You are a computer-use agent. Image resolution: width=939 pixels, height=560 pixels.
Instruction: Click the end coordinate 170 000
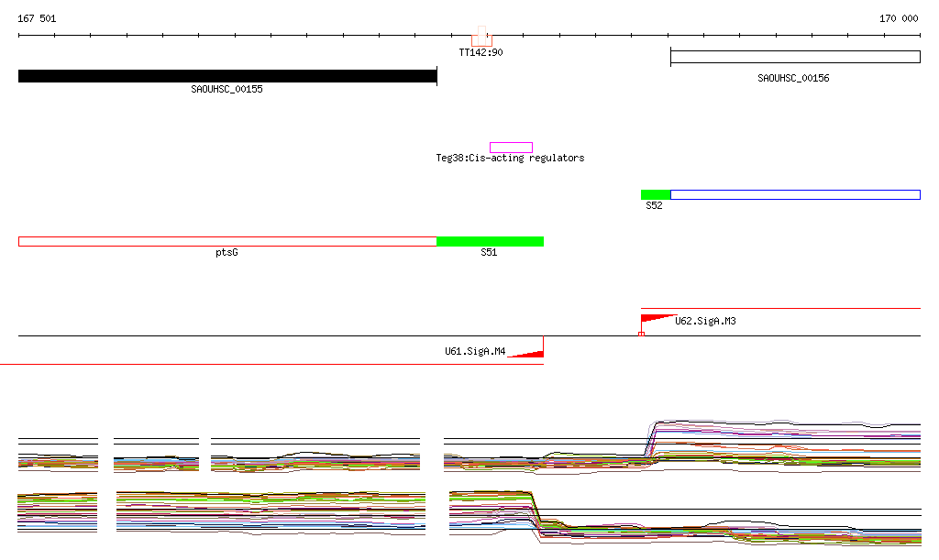pyautogui.click(x=899, y=18)
